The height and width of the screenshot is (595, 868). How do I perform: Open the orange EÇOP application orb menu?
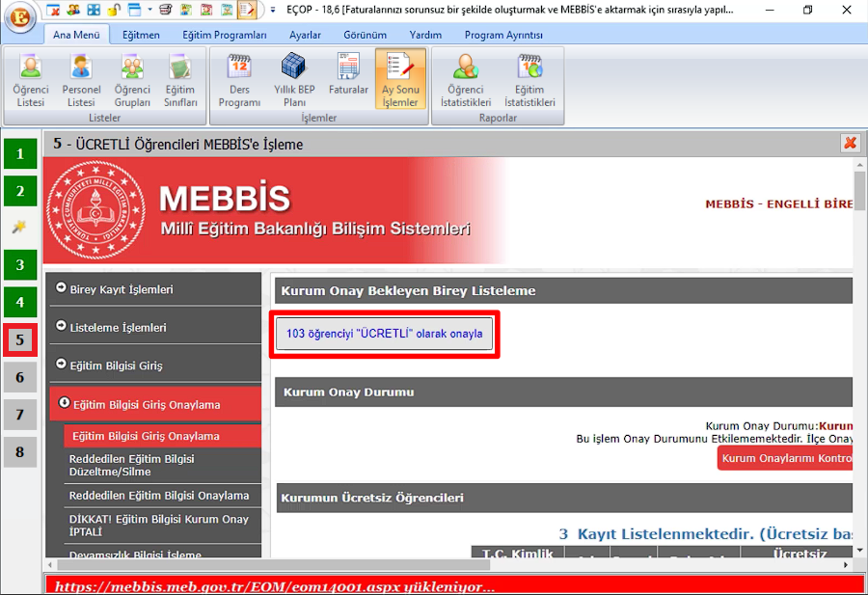(x=20, y=16)
